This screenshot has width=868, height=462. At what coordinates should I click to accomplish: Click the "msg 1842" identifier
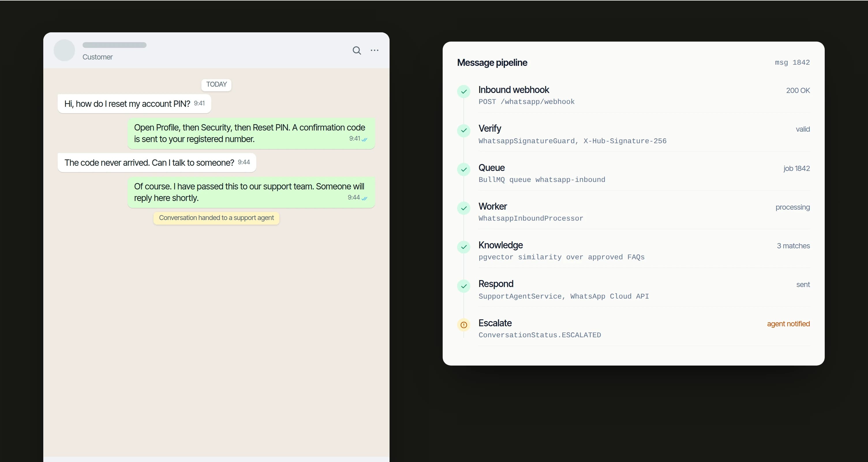point(792,62)
